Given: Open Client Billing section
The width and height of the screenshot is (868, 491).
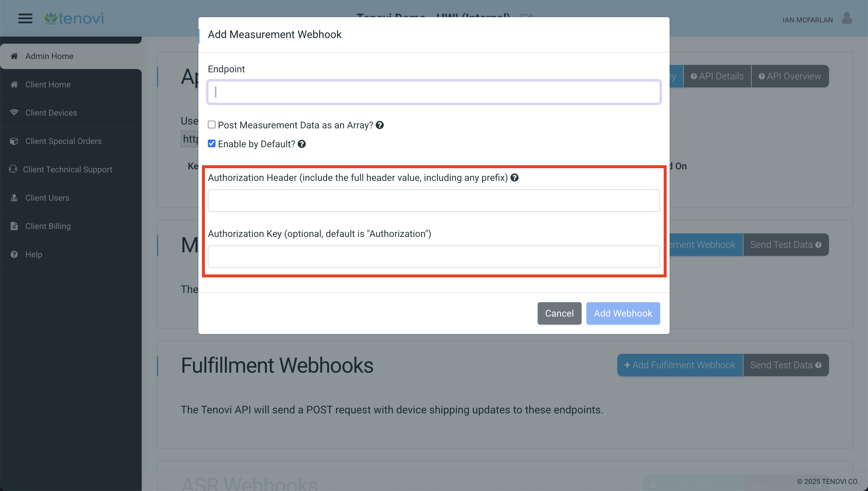Looking at the screenshot, I should 48,226.
